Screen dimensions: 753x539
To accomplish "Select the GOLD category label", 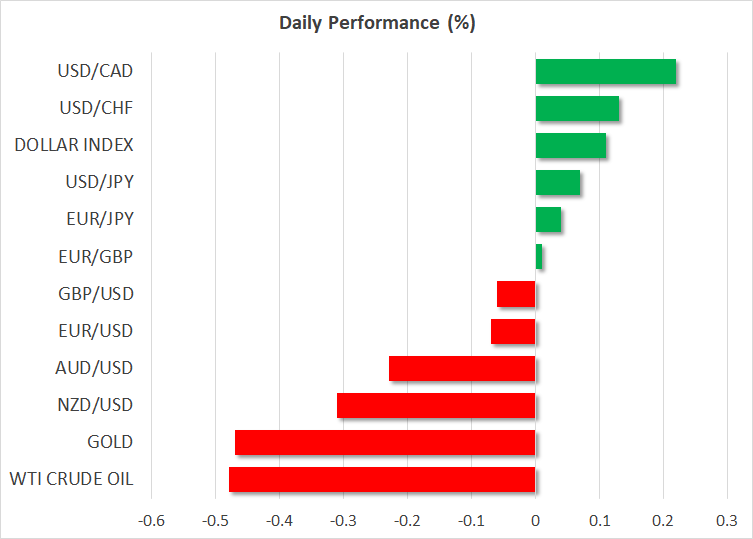I will click(110, 442).
